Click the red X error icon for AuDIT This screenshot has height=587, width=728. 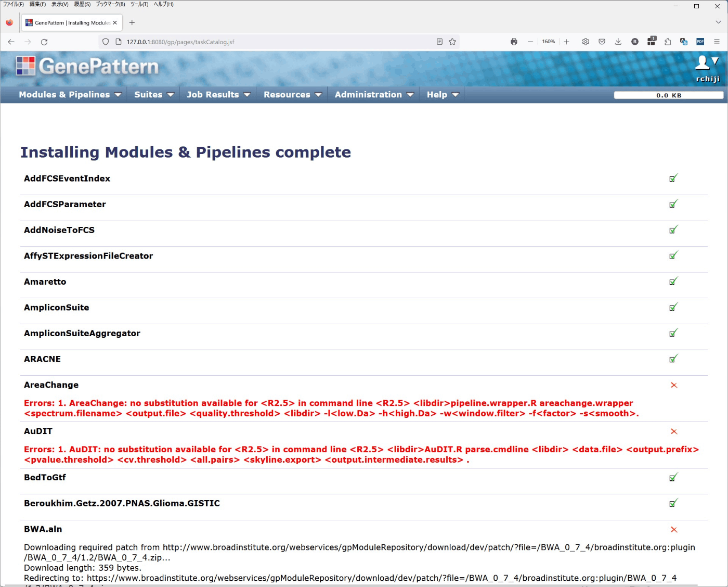(x=674, y=431)
